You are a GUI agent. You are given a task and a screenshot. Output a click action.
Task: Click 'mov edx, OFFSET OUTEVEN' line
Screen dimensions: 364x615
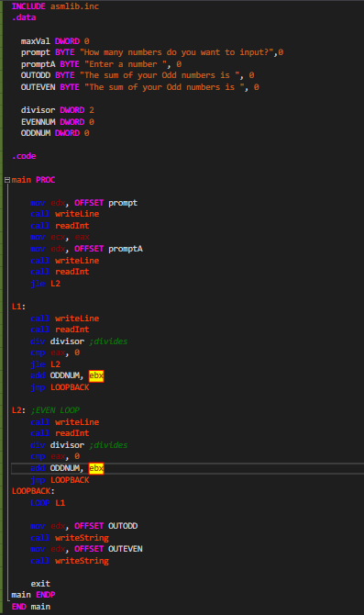point(86,549)
